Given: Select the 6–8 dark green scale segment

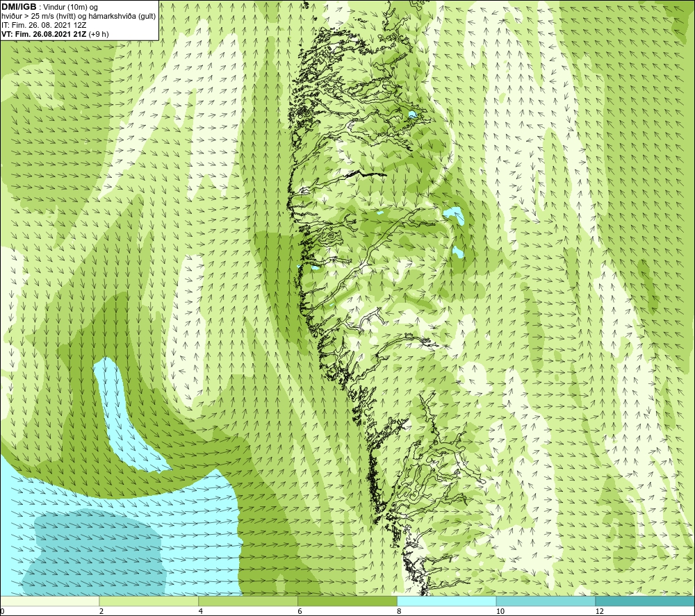Looking at the screenshot, I should (x=347, y=601).
